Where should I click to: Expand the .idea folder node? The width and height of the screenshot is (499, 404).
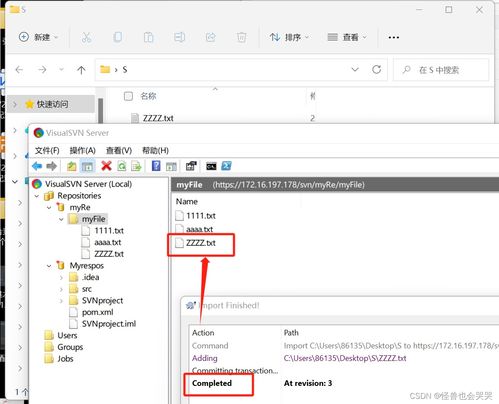[x=61, y=277]
